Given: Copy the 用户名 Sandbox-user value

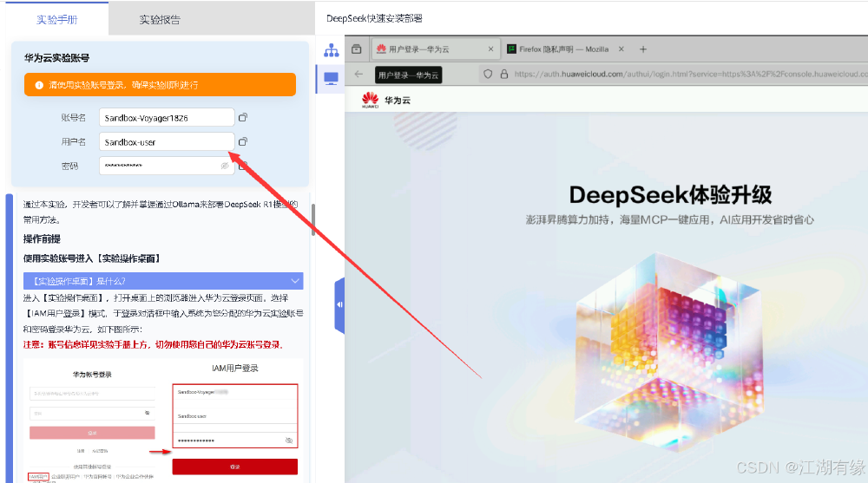Looking at the screenshot, I should 242,141.
